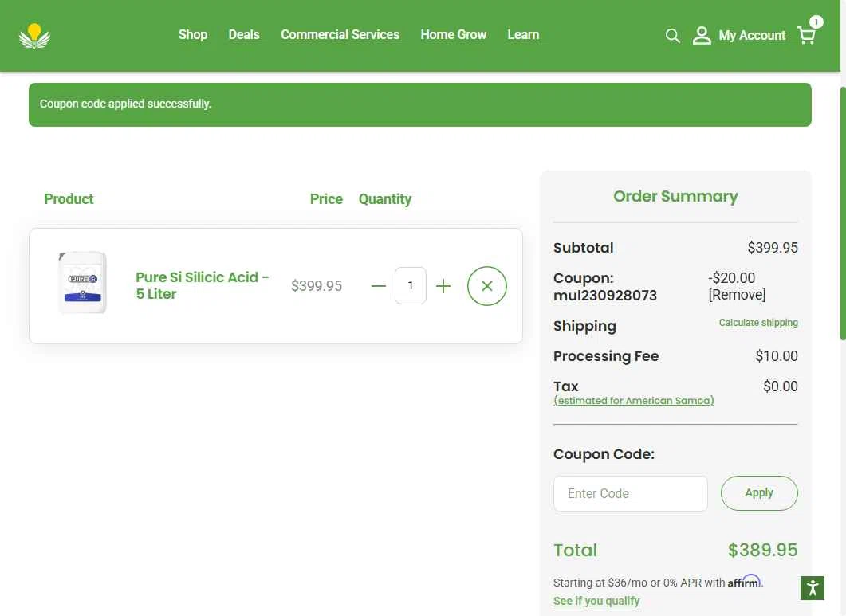
Task: Click See if you qualify link
Action: [x=596, y=601]
